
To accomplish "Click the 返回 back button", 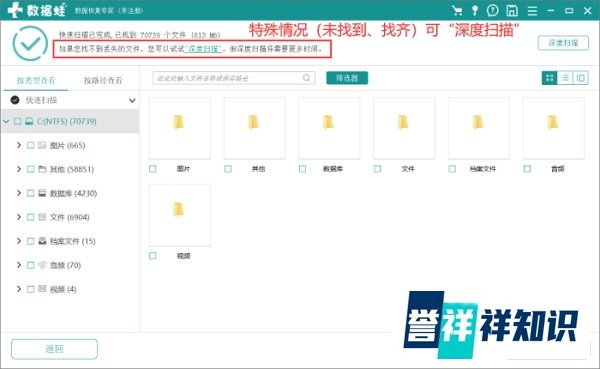I will pos(54,349).
